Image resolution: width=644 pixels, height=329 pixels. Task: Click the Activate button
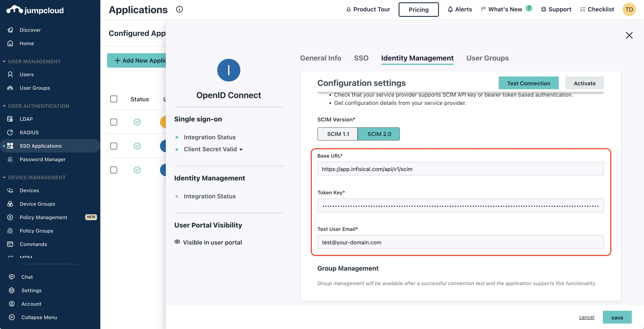click(x=585, y=83)
